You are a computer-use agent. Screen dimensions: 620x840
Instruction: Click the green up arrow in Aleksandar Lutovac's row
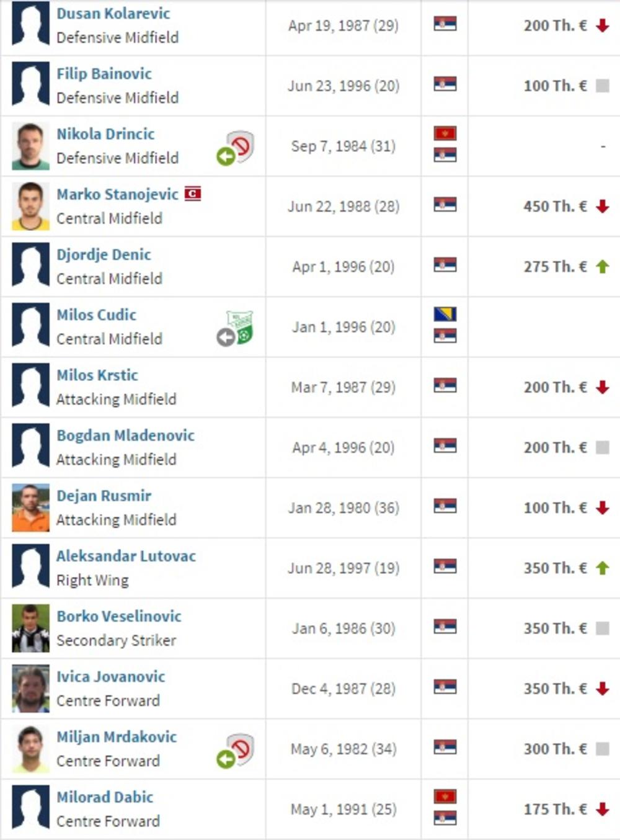point(602,568)
